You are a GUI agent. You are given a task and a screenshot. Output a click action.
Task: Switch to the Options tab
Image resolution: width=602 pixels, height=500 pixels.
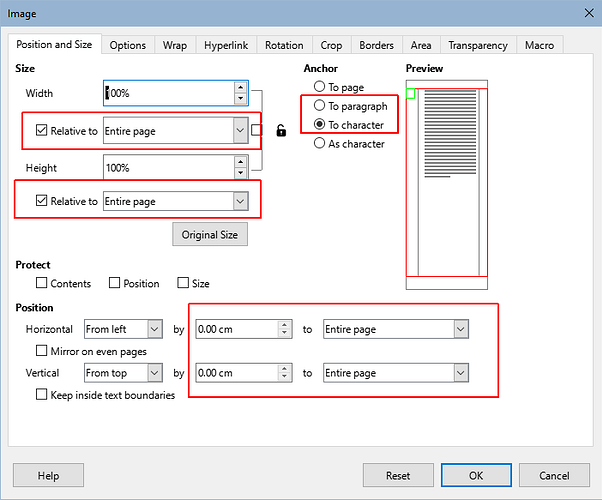128,45
